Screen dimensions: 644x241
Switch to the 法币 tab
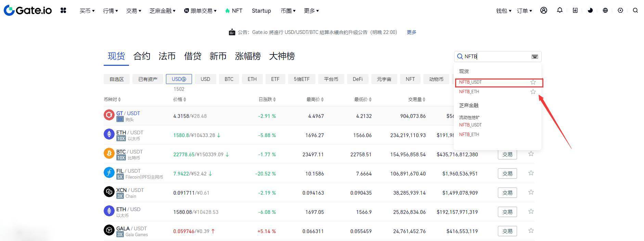pyautogui.click(x=167, y=56)
